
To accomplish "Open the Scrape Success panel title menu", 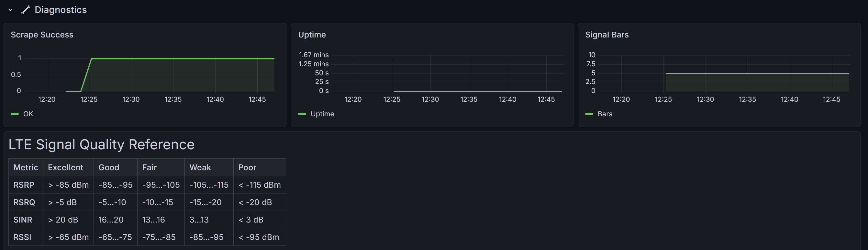I will (x=42, y=35).
